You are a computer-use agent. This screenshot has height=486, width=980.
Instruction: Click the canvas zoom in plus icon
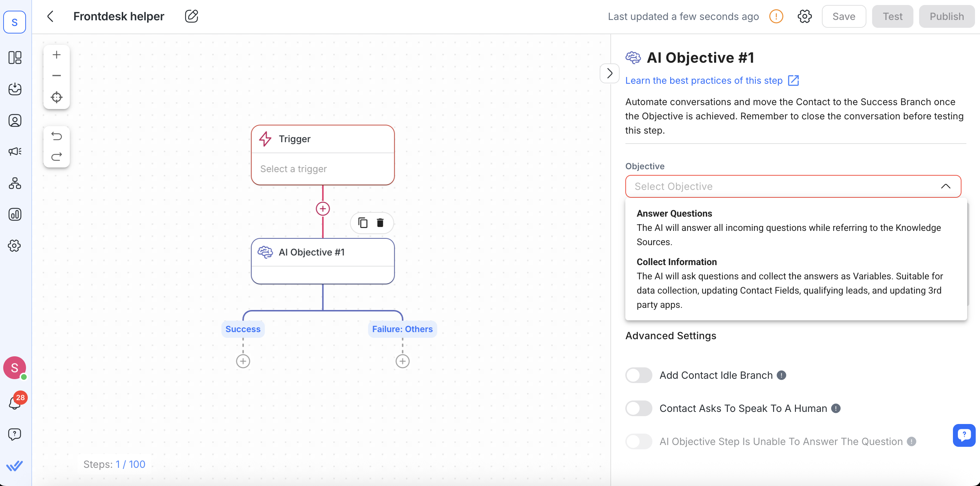56,55
